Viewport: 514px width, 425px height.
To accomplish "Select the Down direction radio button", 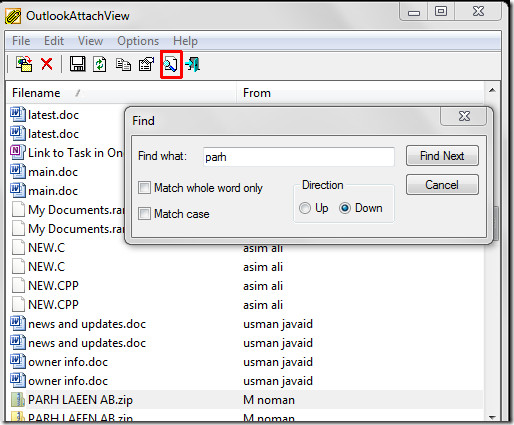I will point(345,208).
